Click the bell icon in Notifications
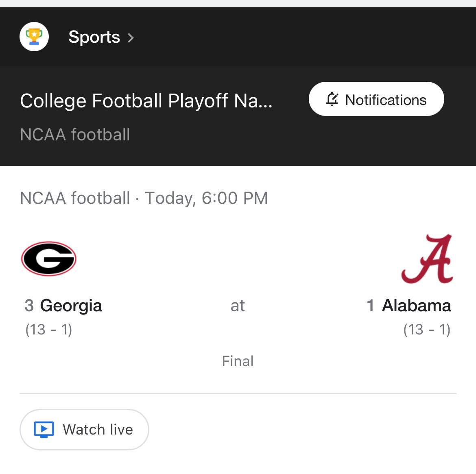The image size is (476, 474). 332,99
